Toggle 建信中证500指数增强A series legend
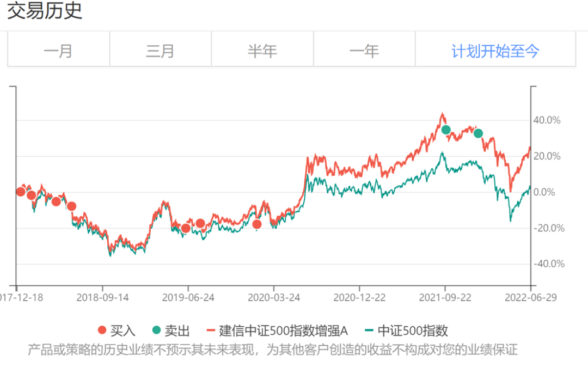 (277, 330)
